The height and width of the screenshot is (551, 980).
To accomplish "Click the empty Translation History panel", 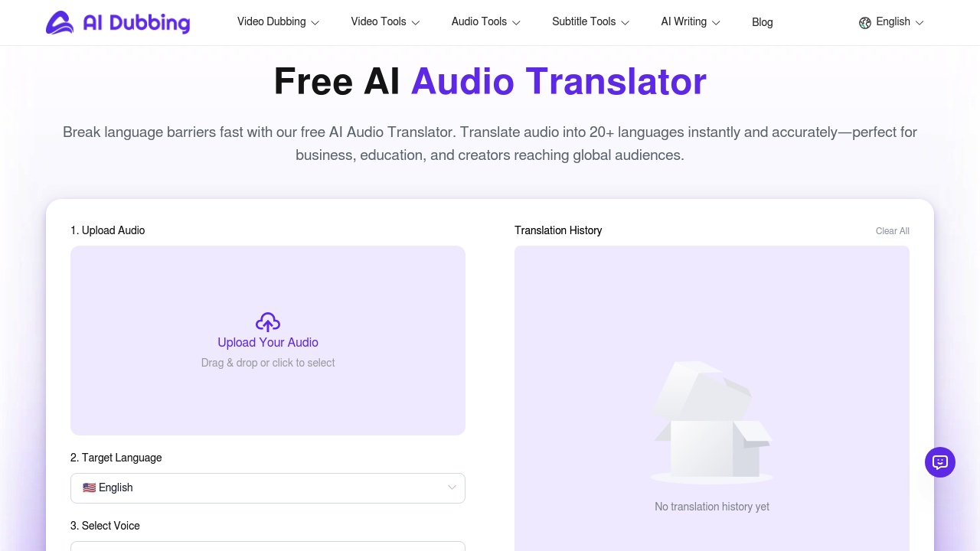I will pyautogui.click(x=711, y=398).
